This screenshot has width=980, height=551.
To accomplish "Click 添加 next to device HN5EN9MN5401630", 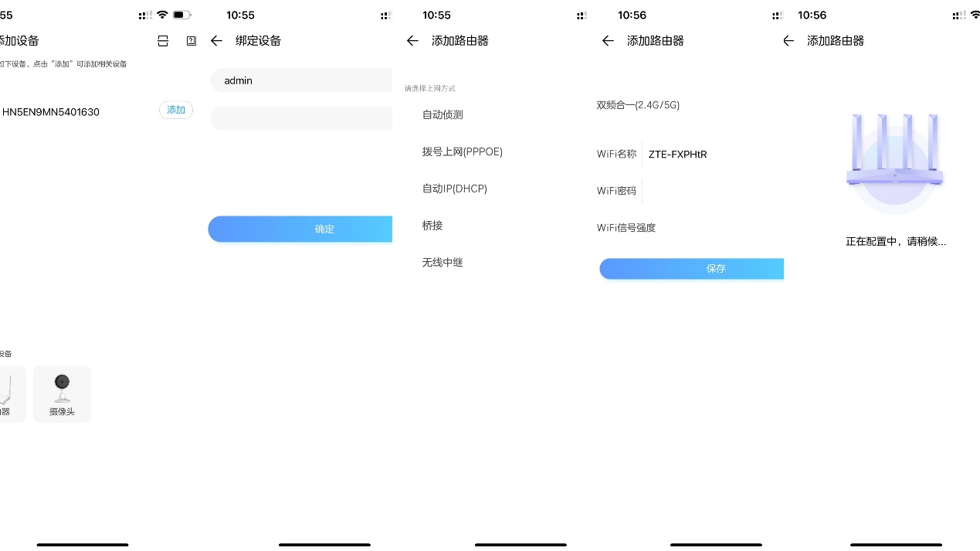I will (x=175, y=110).
